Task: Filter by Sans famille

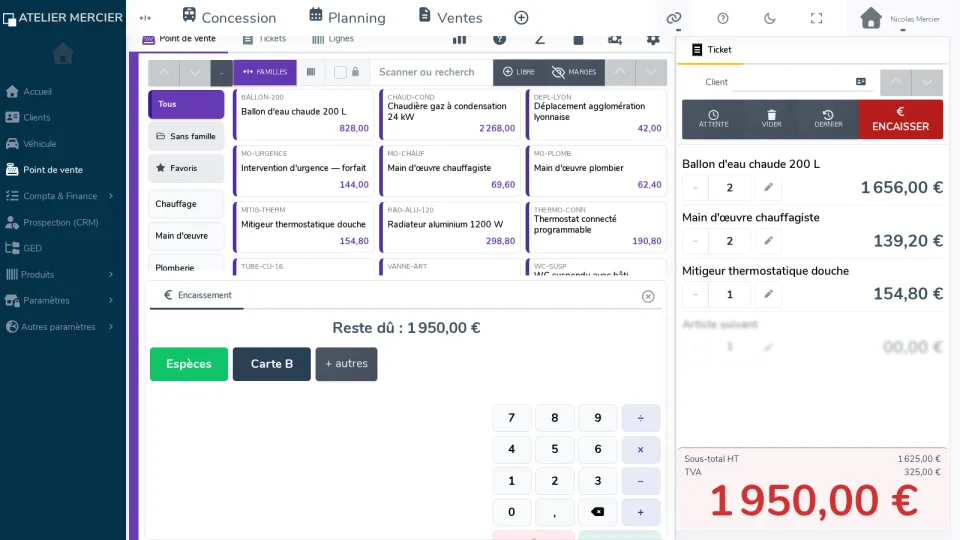Action: coord(186,136)
